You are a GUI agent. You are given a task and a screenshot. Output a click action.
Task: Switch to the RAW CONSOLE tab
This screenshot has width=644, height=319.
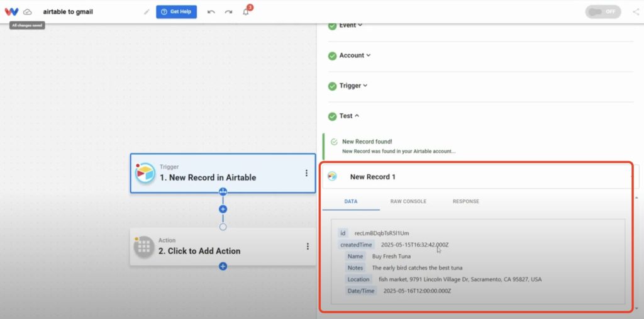click(408, 201)
